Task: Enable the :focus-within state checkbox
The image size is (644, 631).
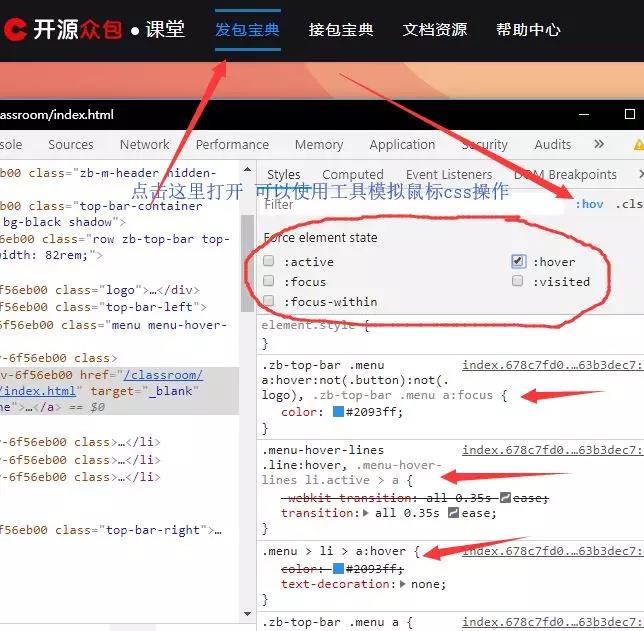Action: 268,301
